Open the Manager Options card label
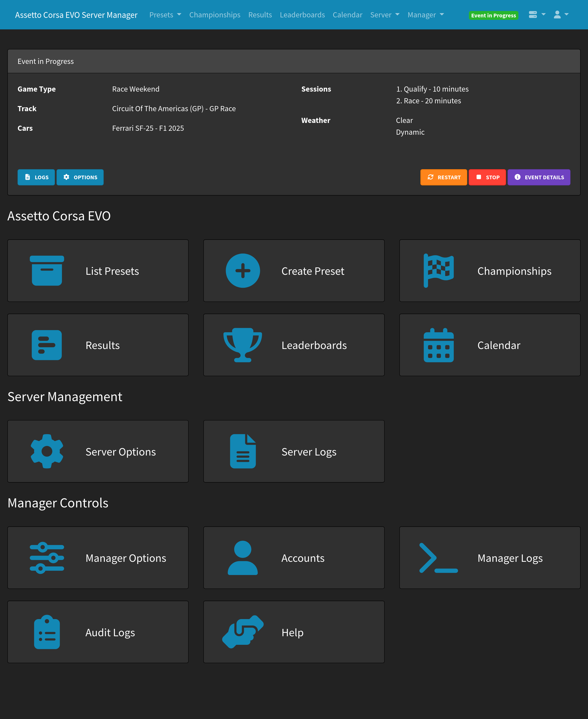588x719 pixels. (126, 558)
